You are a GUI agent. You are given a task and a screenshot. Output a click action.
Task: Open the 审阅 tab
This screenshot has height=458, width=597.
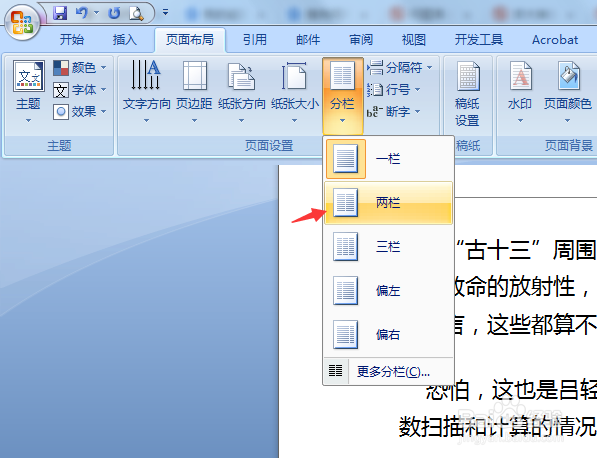click(361, 40)
